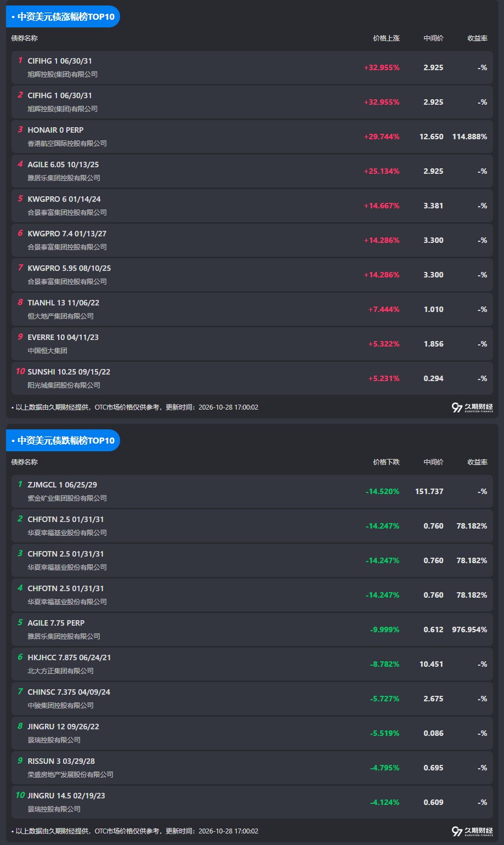
Task: Click the 久期财经 logo under gainers table
Action: point(472,407)
